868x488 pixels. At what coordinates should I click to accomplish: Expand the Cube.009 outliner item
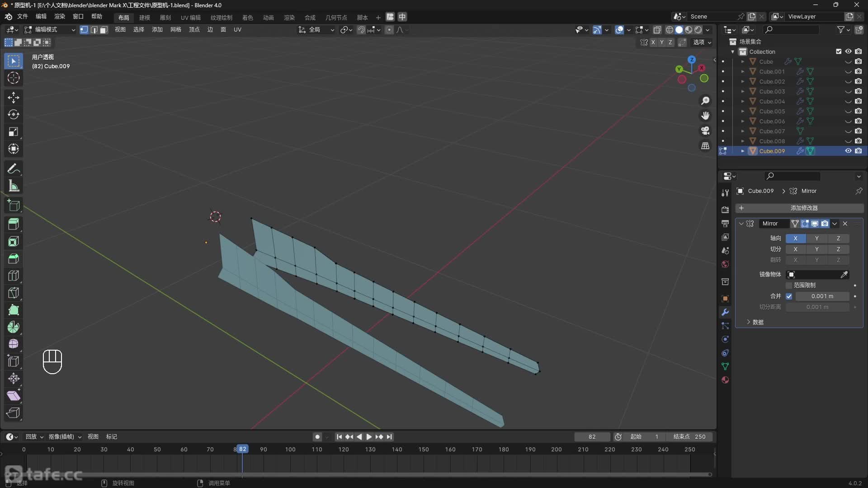click(742, 151)
